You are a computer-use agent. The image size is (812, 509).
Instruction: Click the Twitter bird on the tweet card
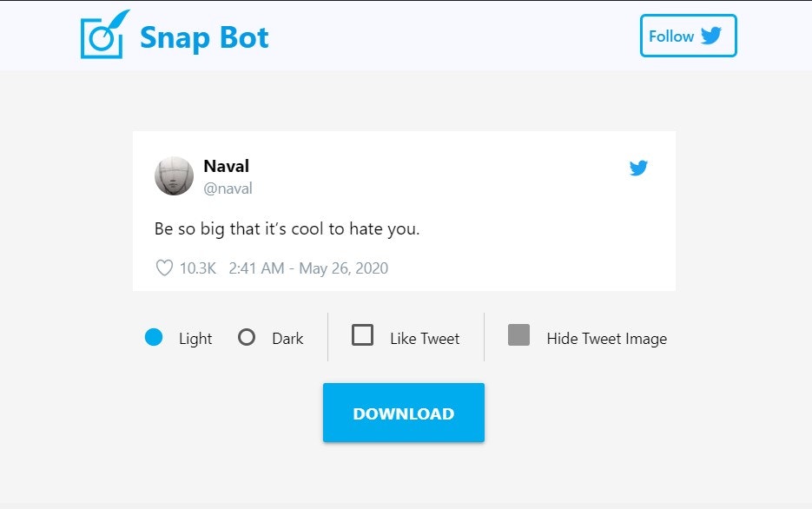(x=638, y=169)
